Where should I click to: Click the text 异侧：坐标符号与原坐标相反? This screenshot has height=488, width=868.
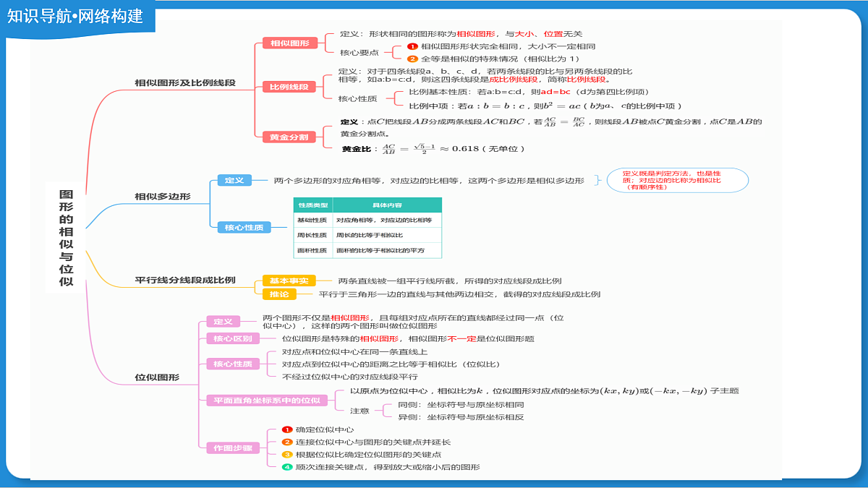(461, 417)
